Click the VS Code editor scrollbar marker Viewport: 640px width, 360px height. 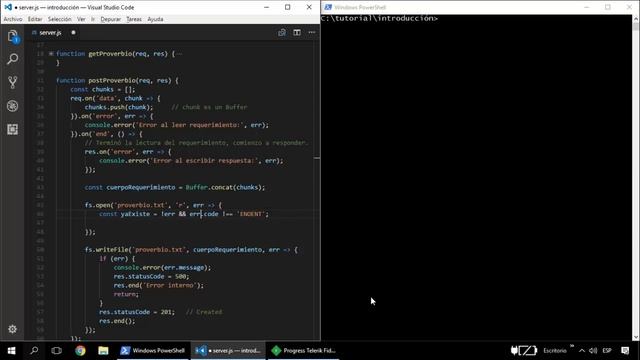pos(317,158)
